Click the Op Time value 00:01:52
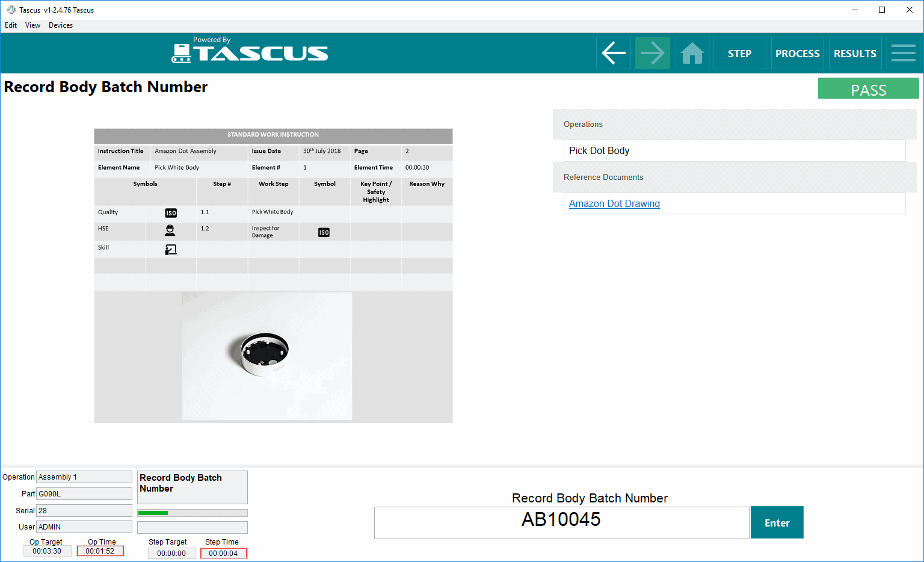This screenshot has width=924, height=562. click(100, 551)
